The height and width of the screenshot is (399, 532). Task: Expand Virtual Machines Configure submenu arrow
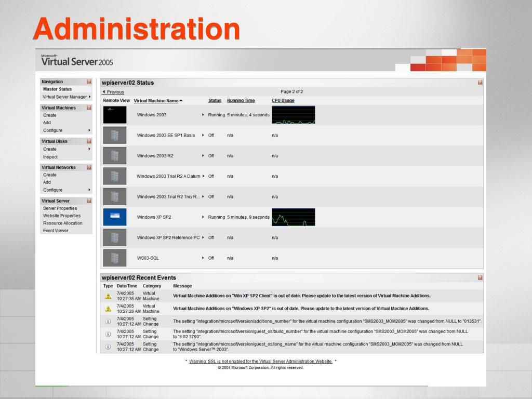(89, 130)
